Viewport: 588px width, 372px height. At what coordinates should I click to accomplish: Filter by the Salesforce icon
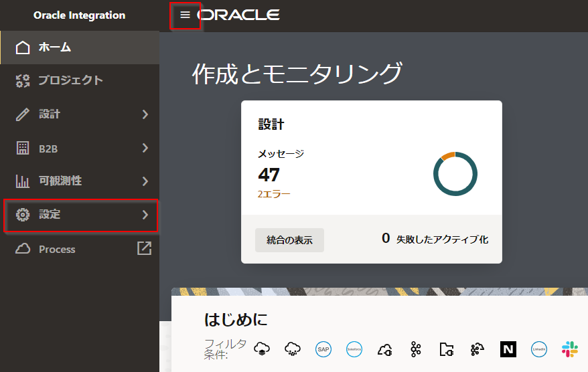click(354, 349)
